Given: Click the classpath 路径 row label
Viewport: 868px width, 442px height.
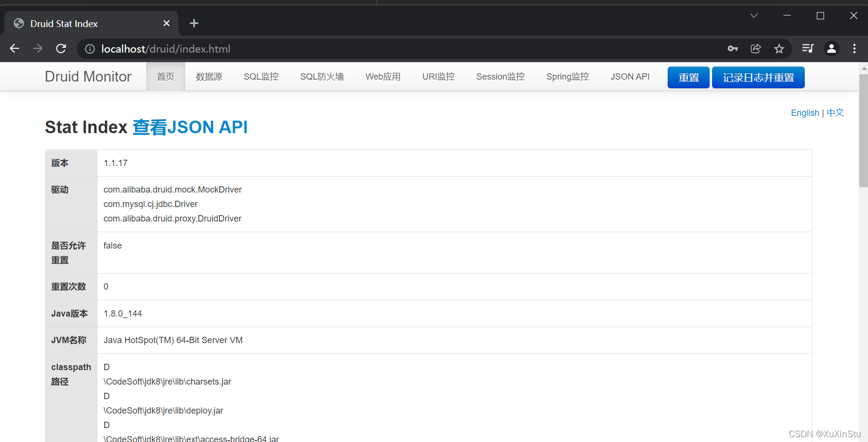Looking at the screenshot, I should 71,374.
